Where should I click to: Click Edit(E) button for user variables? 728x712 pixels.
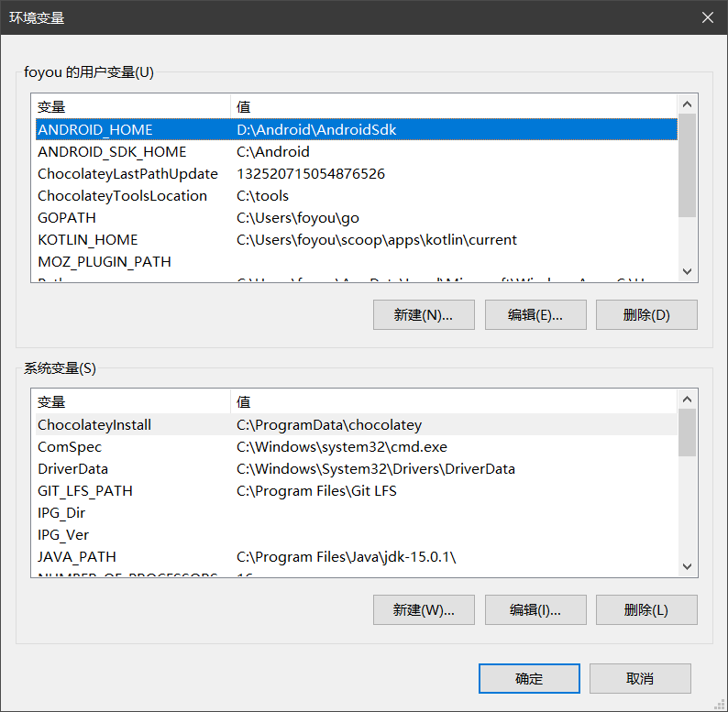coord(535,314)
